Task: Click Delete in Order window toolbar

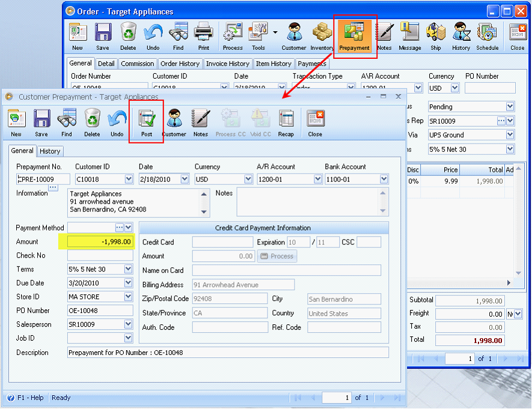Action: point(128,37)
